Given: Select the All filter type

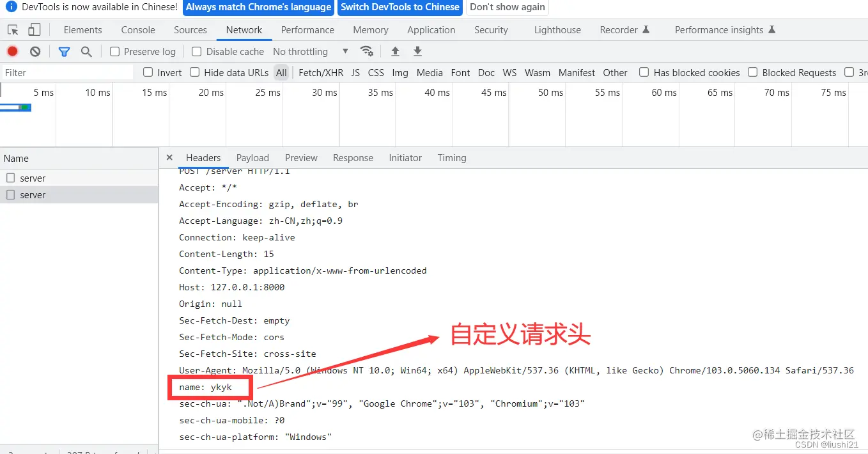Looking at the screenshot, I should point(281,73).
